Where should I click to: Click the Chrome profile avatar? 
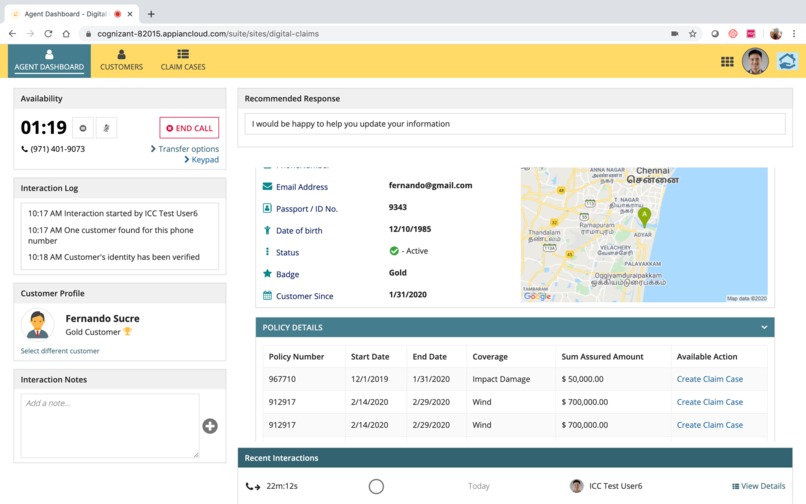click(776, 33)
